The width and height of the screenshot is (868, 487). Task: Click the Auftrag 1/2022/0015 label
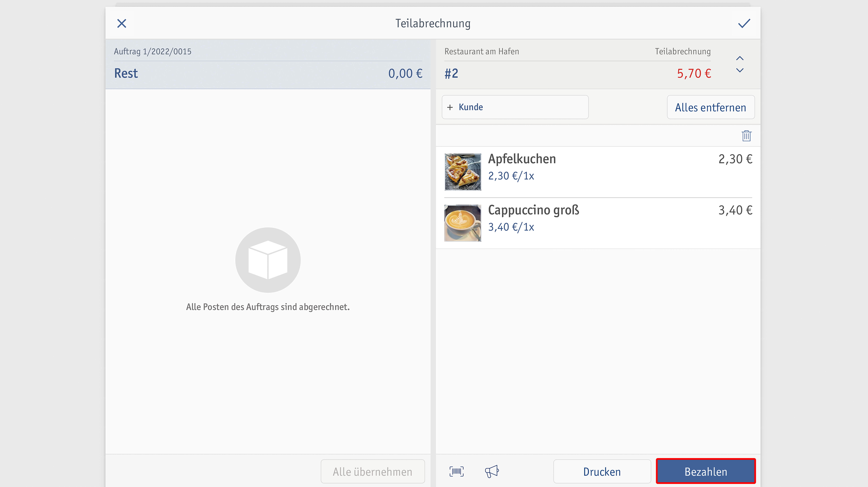click(x=152, y=52)
